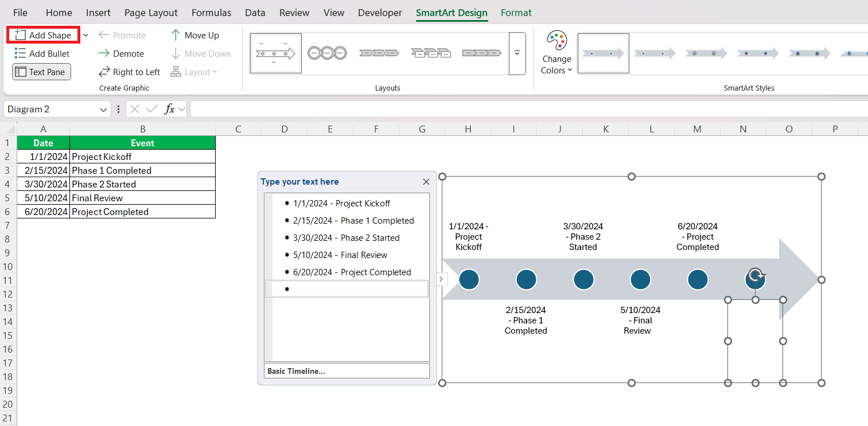Image resolution: width=868 pixels, height=426 pixels.
Task: Select column header C
Action: pos(238,129)
